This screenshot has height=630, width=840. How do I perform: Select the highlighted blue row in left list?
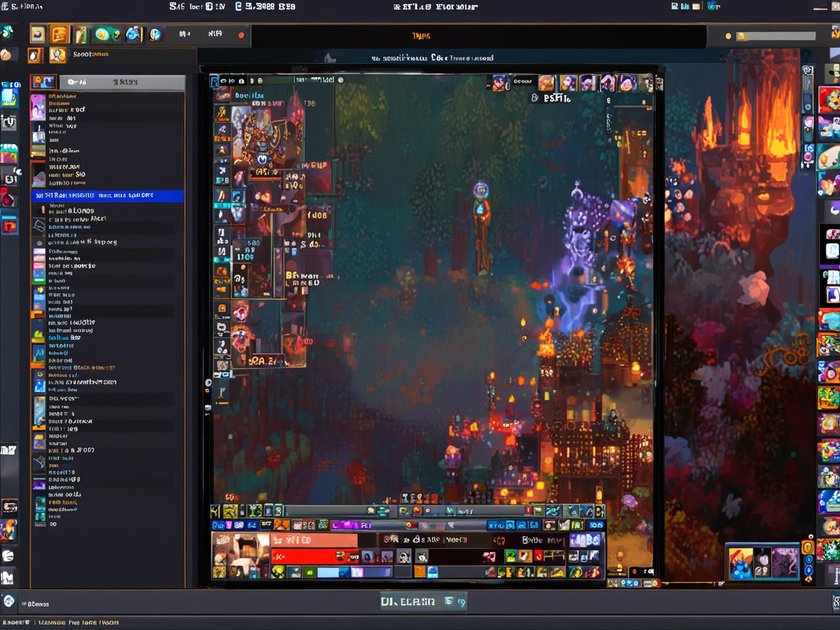108,196
